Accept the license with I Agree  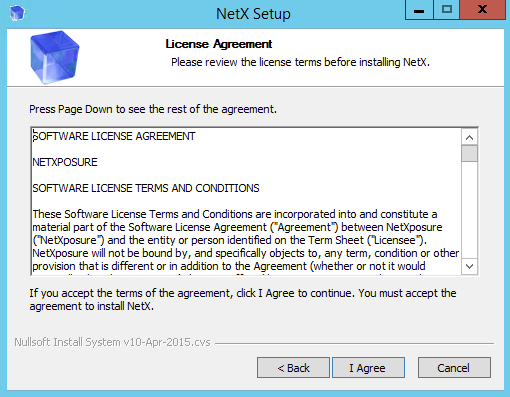click(x=368, y=368)
